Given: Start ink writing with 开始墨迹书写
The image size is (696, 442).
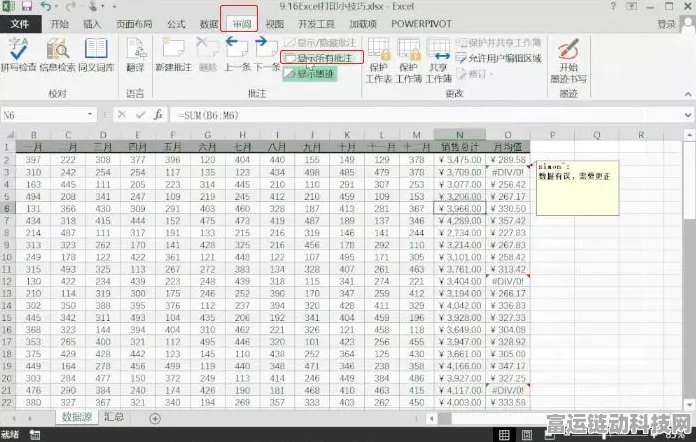Looking at the screenshot, I should pyautogui.click(x=569, y=61).
